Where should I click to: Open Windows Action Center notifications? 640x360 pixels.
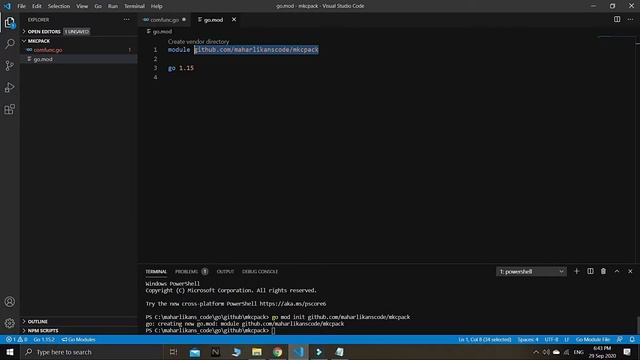[x=627, y=352]
